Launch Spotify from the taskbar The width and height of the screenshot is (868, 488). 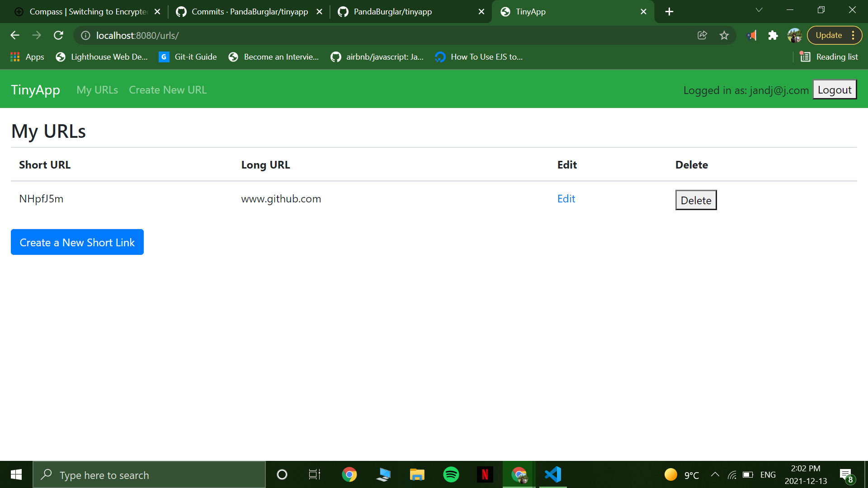click(451, 474)
